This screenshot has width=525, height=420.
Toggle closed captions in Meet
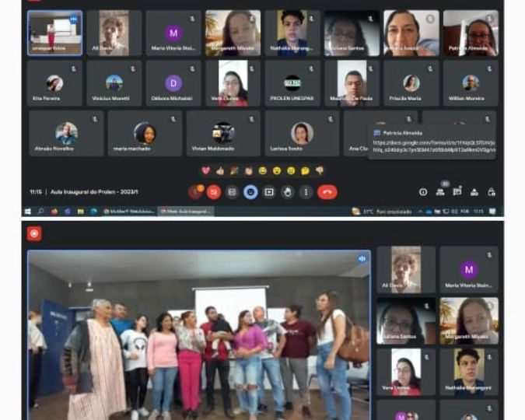coord(232,192)
